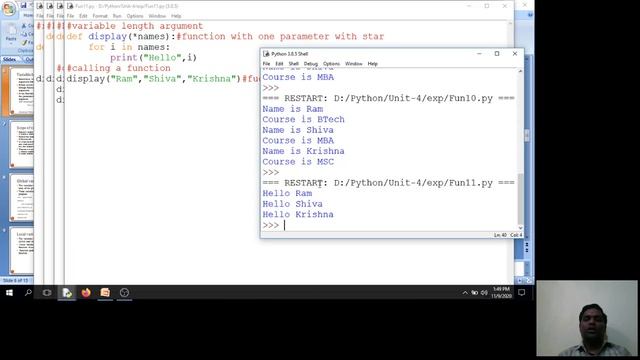Maximize the Python Shell window
Viewport: 640px width, 360px height.
[497, 53]
